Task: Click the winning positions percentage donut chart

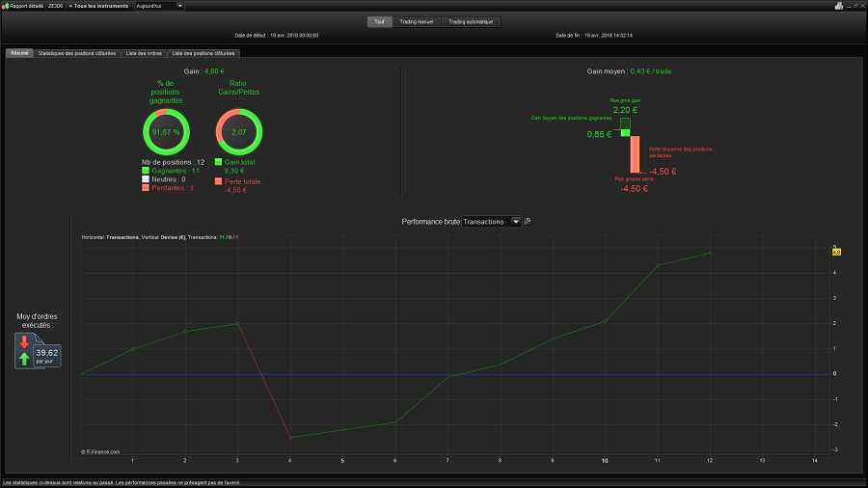Action: coord(166,132)
